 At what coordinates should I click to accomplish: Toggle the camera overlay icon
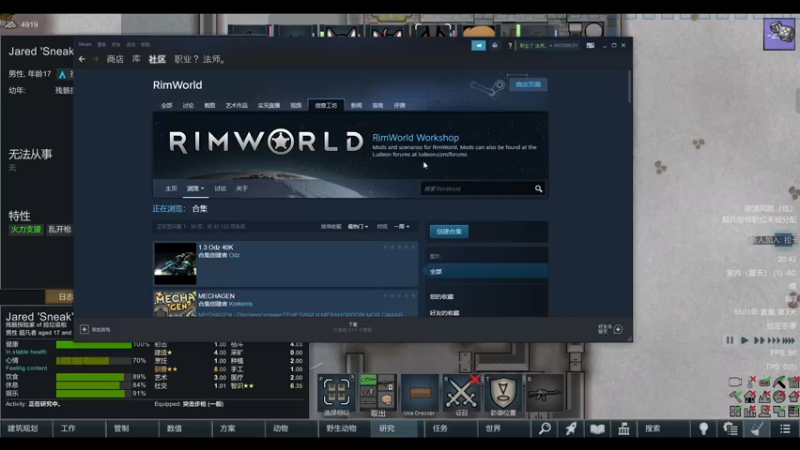(735, 382)
